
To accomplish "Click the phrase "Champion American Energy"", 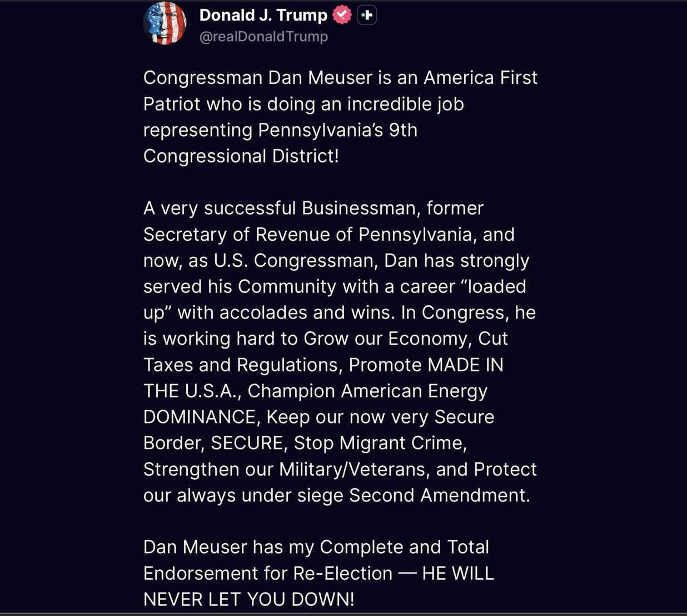I will [367, 391].
